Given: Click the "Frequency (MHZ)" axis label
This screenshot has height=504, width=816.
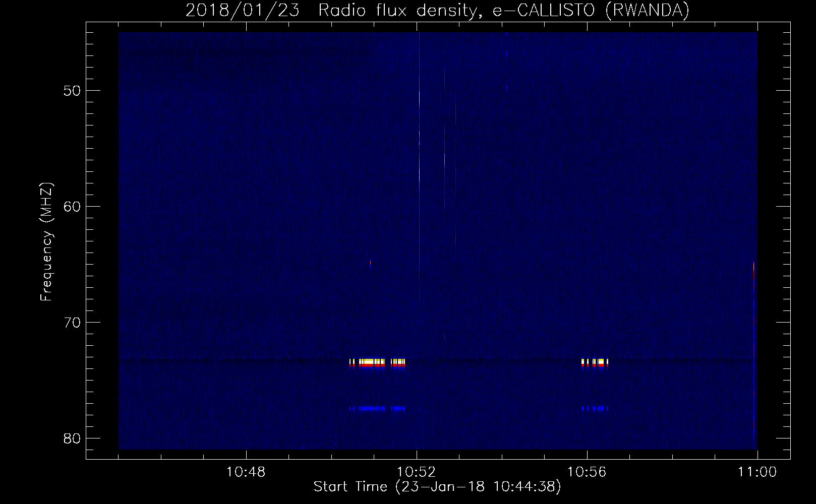Looking at the screenshot, I should (x=46, y=242).
